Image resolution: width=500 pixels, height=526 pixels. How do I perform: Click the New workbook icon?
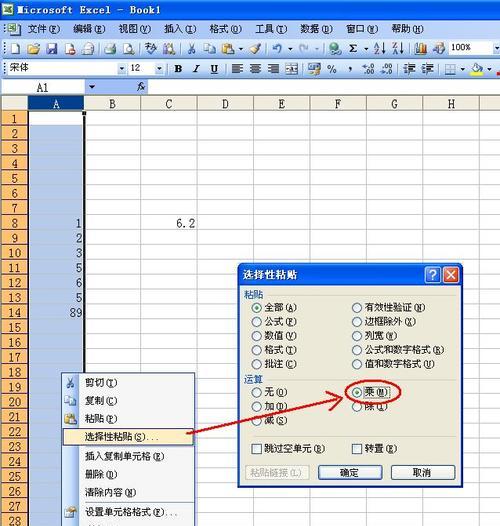point(15,49)
